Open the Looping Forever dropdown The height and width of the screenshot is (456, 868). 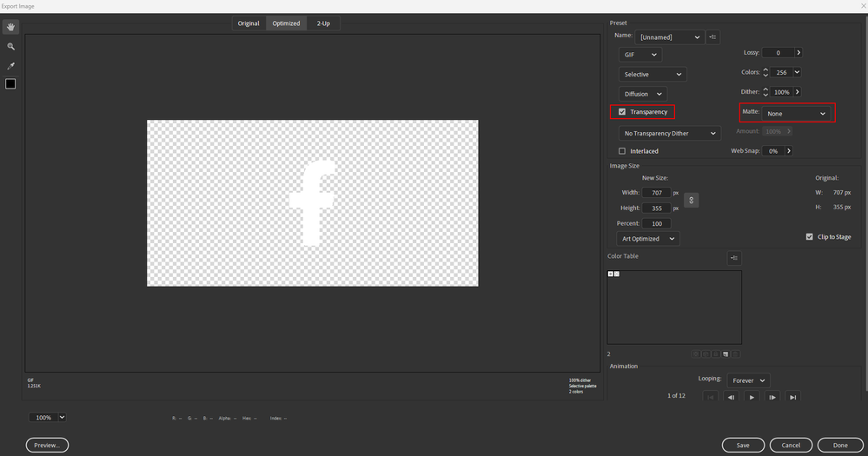(748, 380)
